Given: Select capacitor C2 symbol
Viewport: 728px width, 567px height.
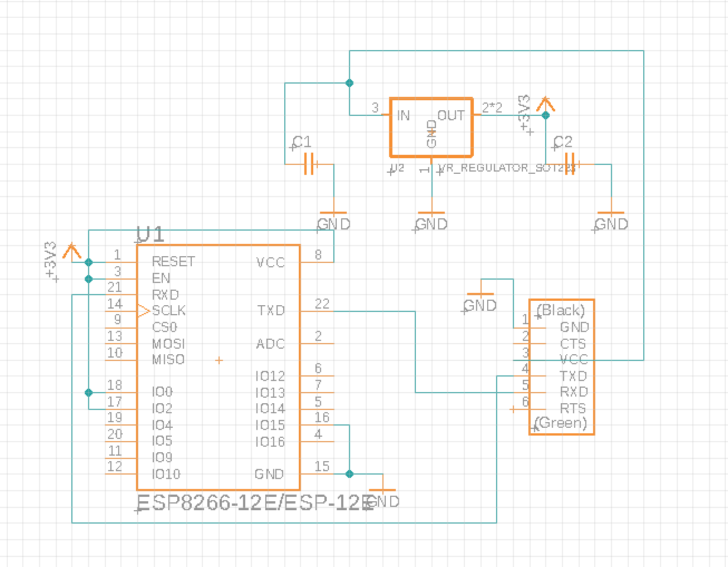Looking at the screenshot, I should pyautogui.click(x=570, y=164).
